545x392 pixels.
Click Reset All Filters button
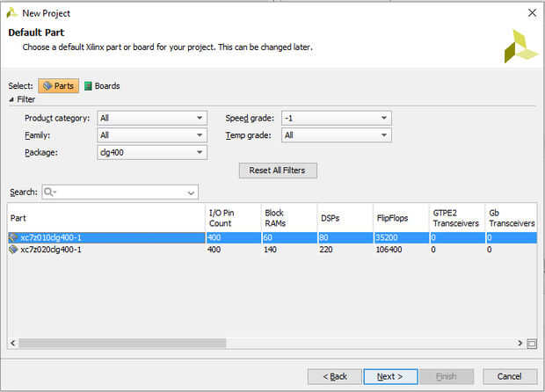click(278, 171)
